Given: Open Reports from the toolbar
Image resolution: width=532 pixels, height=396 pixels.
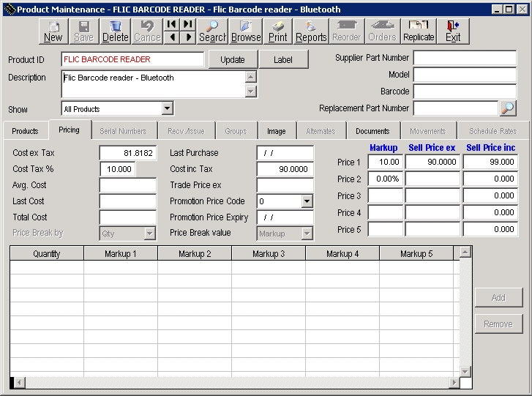Looking at the screenshot, I should coord(311,31).
